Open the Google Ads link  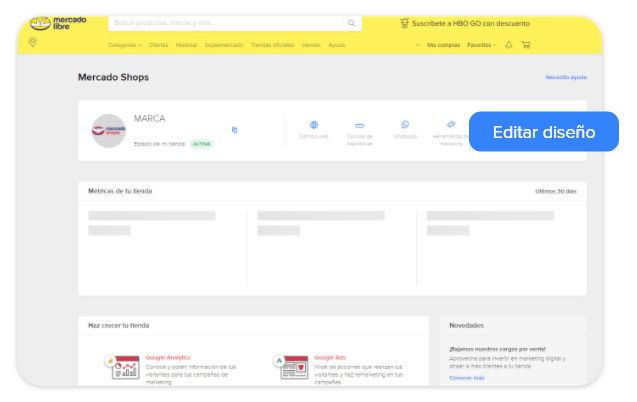pos(330,358)
